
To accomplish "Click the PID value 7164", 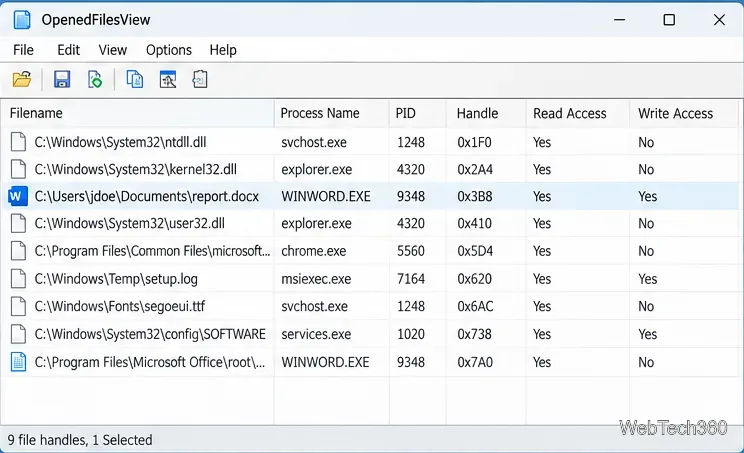I will 411,279.
